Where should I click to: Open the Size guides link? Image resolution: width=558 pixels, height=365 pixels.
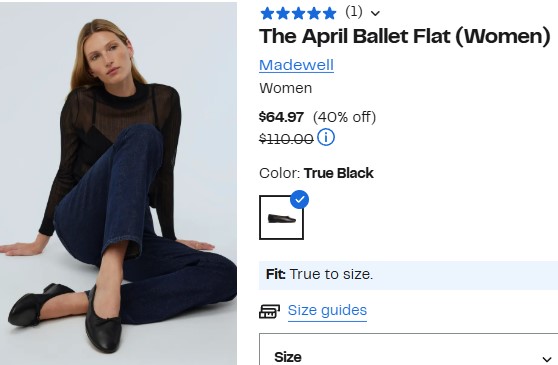click(x=327, y=310)
